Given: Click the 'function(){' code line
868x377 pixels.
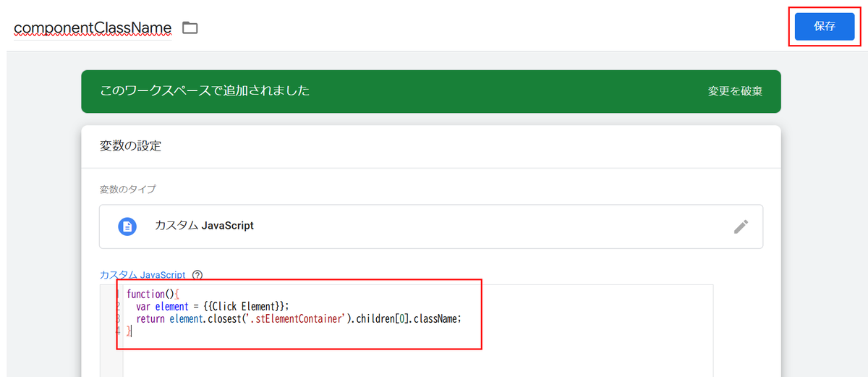Looking at the screenshot, I should click(x=153, y=294).
